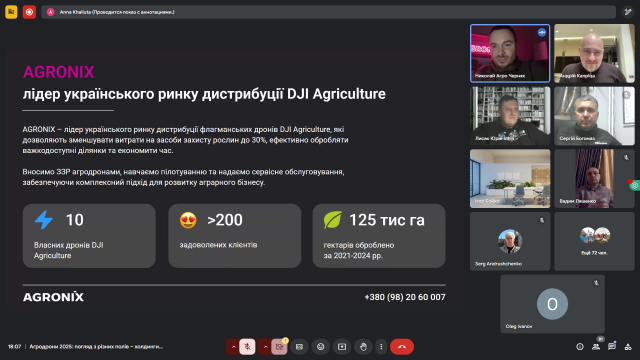Click the pink AGRONIX heading
The width and height of the screenshot is (640, 360).
58,72
